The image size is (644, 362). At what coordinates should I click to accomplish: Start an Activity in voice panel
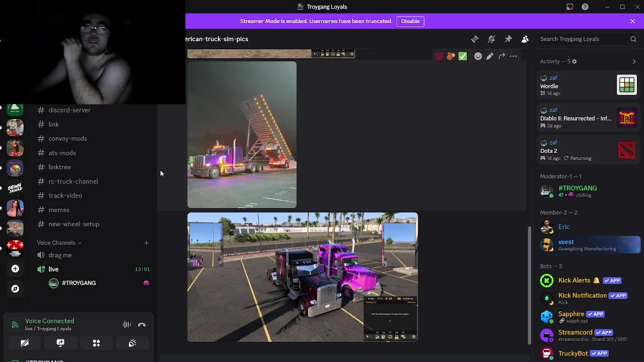coord(97,343)
